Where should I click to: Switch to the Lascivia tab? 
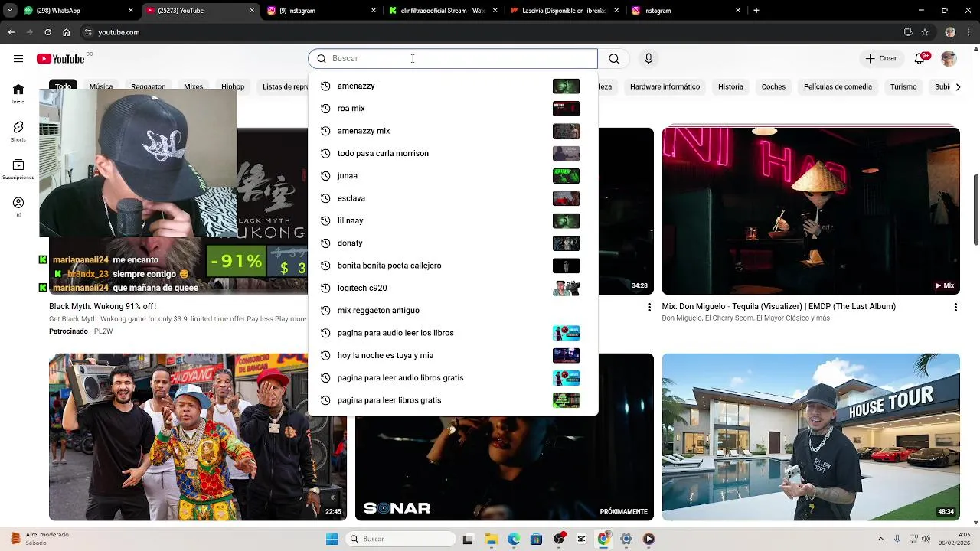click(x=565, y=11)
